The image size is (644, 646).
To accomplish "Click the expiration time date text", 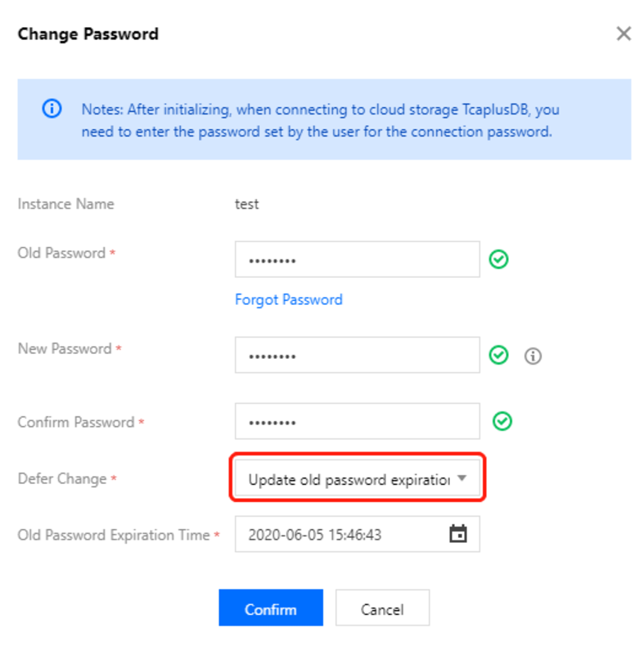I will [x=315, y=535].
